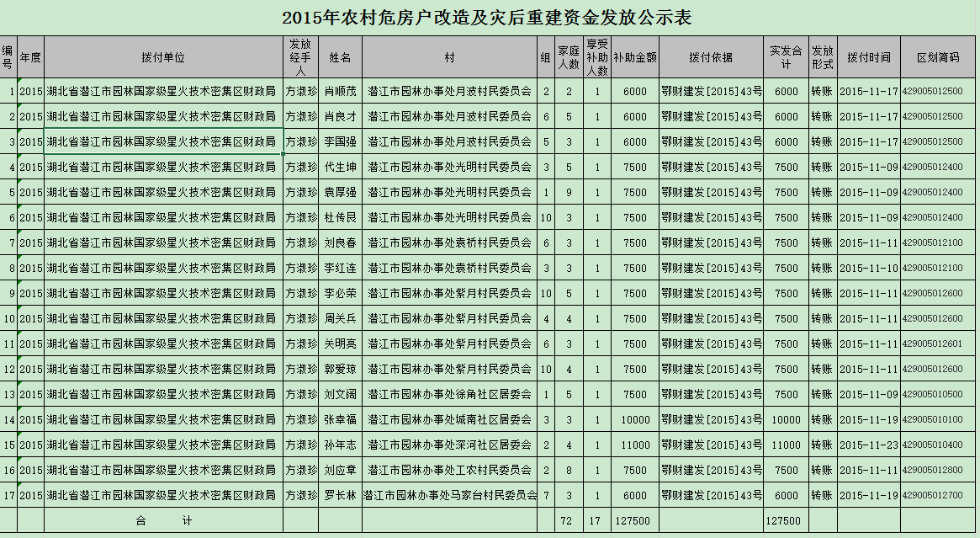Click the 补助金额 column header
Image resolution: width=980 pixels, height=538 pixels.
coord(634,57)
